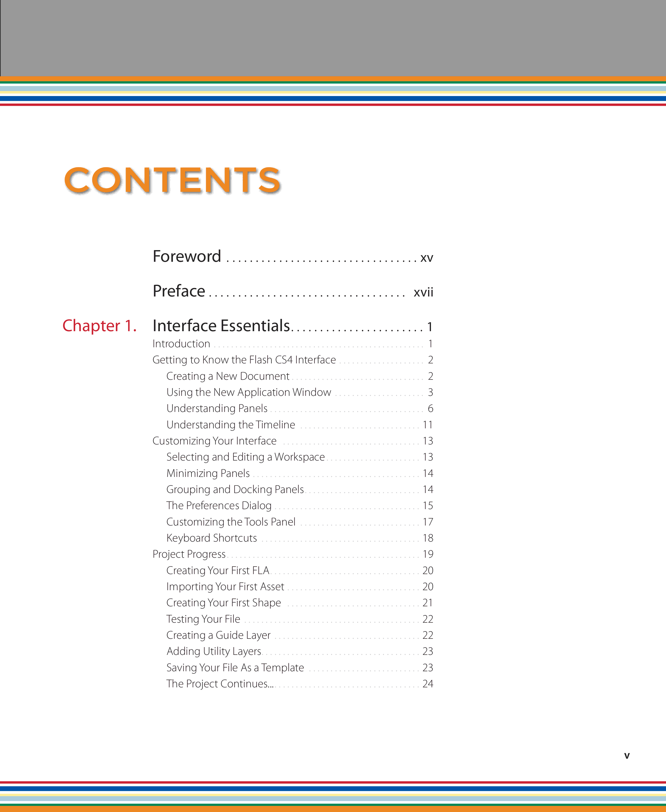Select Creating a New Document entry

(228, 376)
